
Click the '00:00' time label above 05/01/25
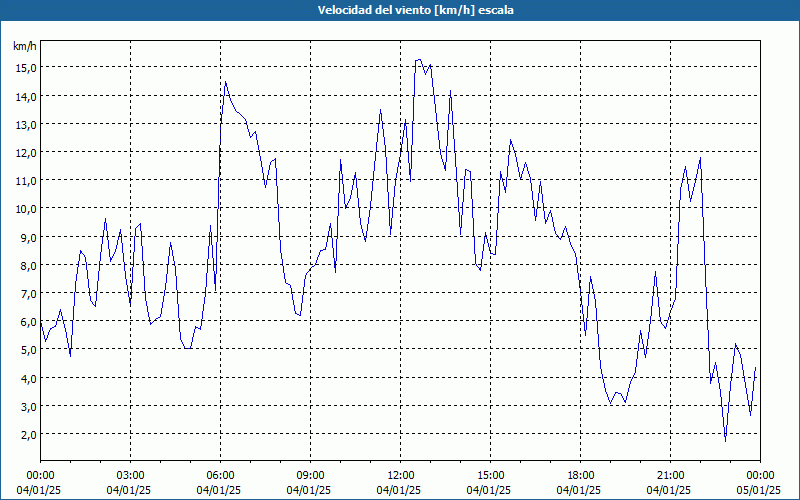click(x=760, y=476)
